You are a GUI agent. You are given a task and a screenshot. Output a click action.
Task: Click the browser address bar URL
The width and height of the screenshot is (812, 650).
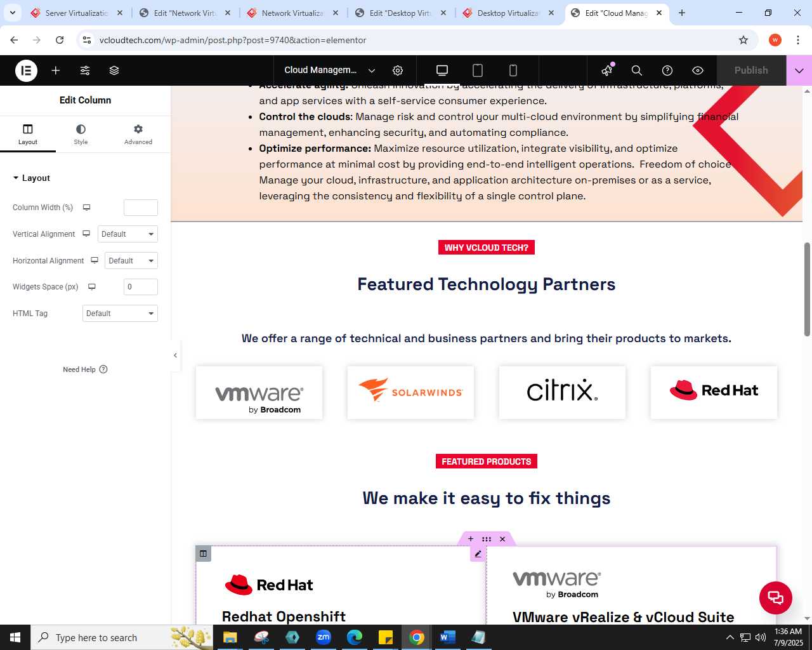pos(233,40)
